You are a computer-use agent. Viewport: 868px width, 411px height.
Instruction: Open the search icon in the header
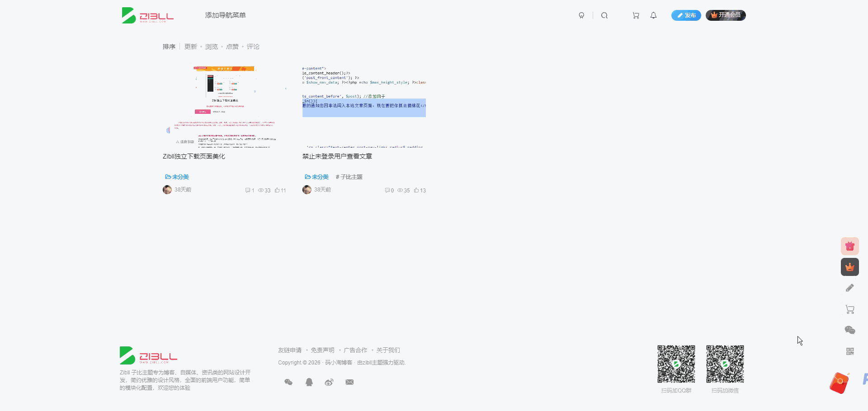click(604, 15)
